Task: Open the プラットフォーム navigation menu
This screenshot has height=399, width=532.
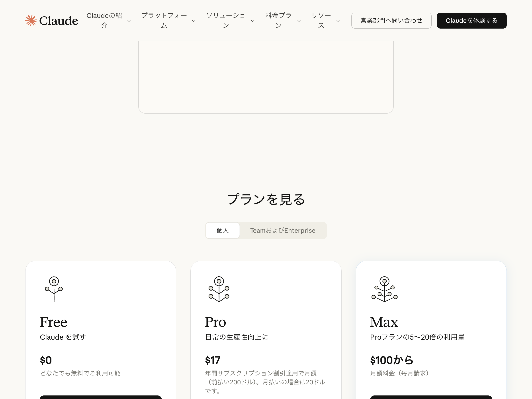Action: pyautogui.click(x=164, y=20)
